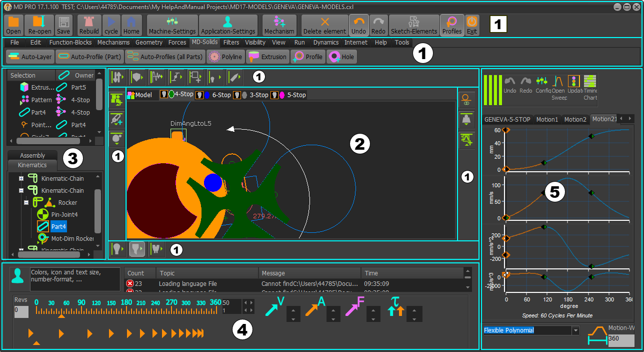Add a Profile from MD-Solids toolbar
Viewport: 644px width, 352px height.
point(308,57)
